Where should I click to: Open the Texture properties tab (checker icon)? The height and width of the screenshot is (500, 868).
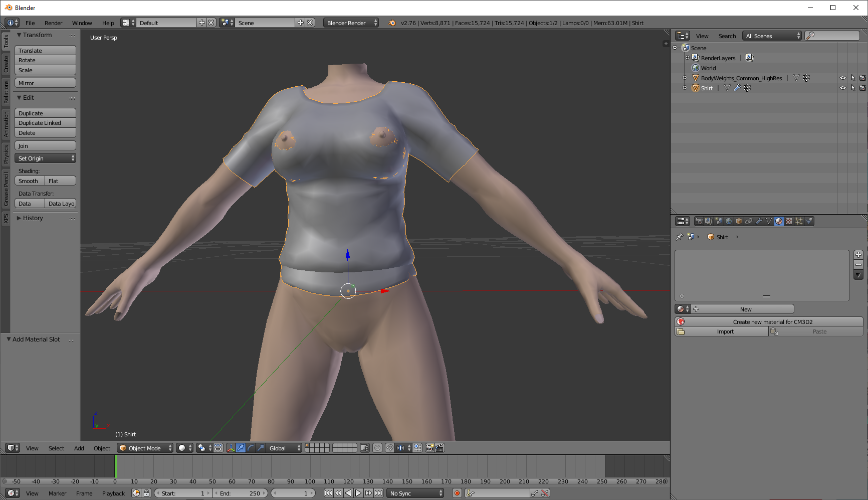tap(789, 221)
